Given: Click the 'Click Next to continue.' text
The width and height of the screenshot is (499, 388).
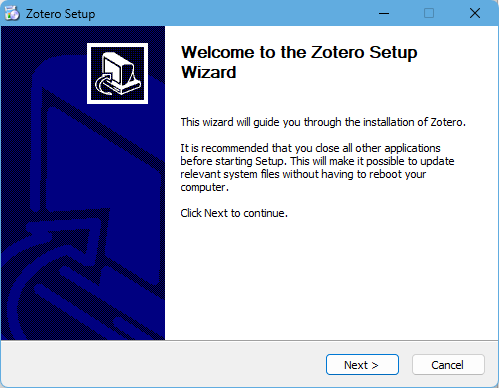Looking at the screenshot, I should pyautogui.click(x=234, y=213).
